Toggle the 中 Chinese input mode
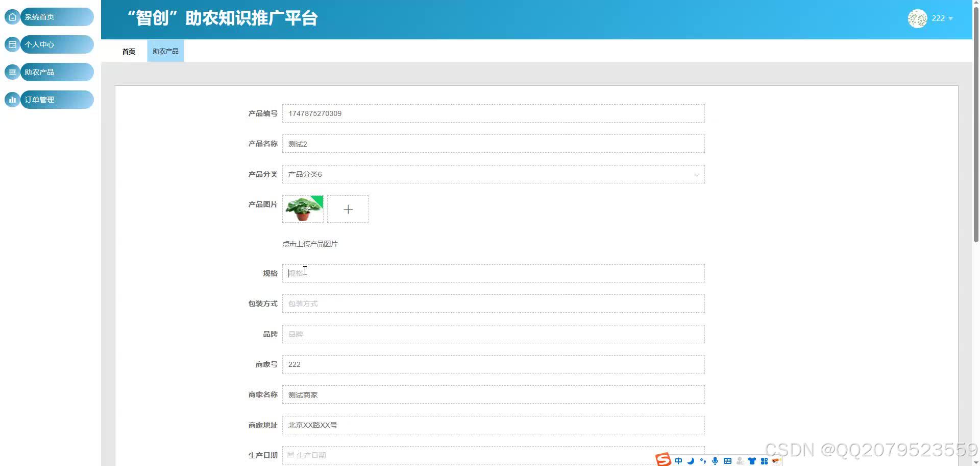The image size is (980, 466). pos(678,461)
